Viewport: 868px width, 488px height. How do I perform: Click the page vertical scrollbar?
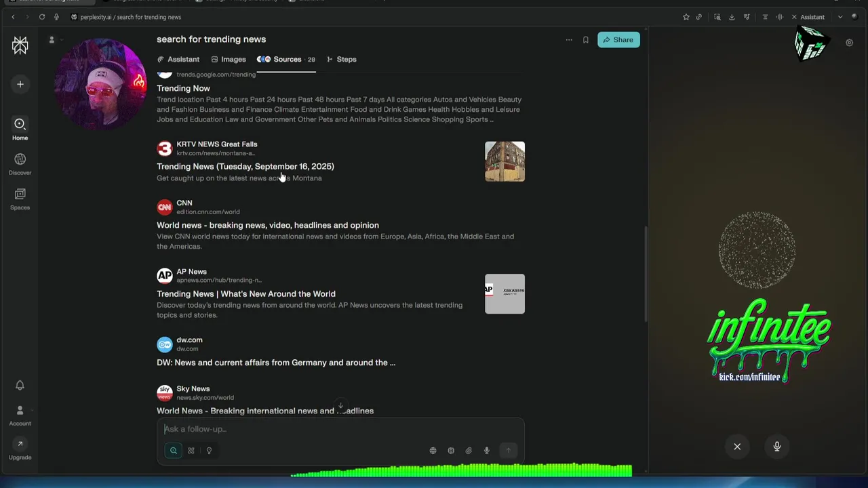pos(645,274)
